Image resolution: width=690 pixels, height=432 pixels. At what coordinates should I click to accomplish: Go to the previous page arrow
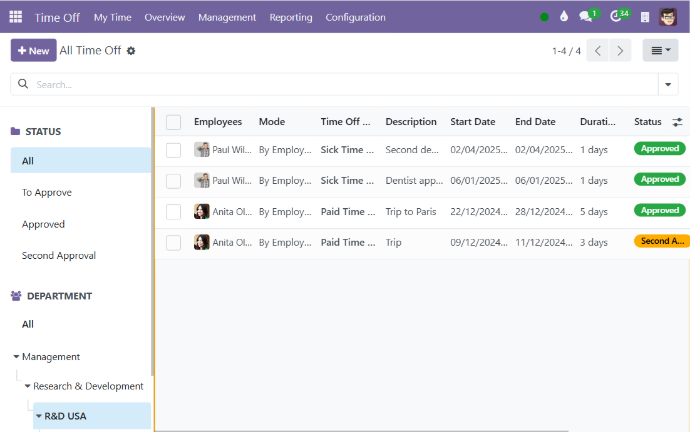[598, 51]
